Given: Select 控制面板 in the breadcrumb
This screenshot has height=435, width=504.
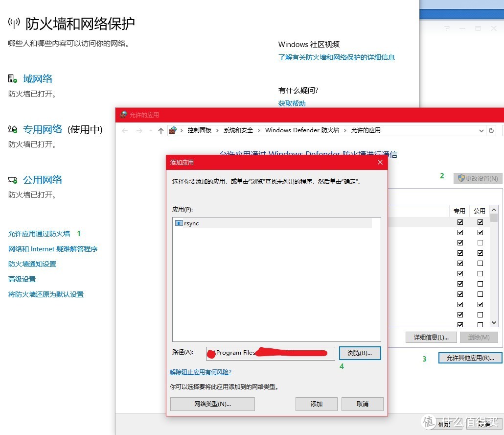Looking at the screenshot, I should [x=199, y=130].
